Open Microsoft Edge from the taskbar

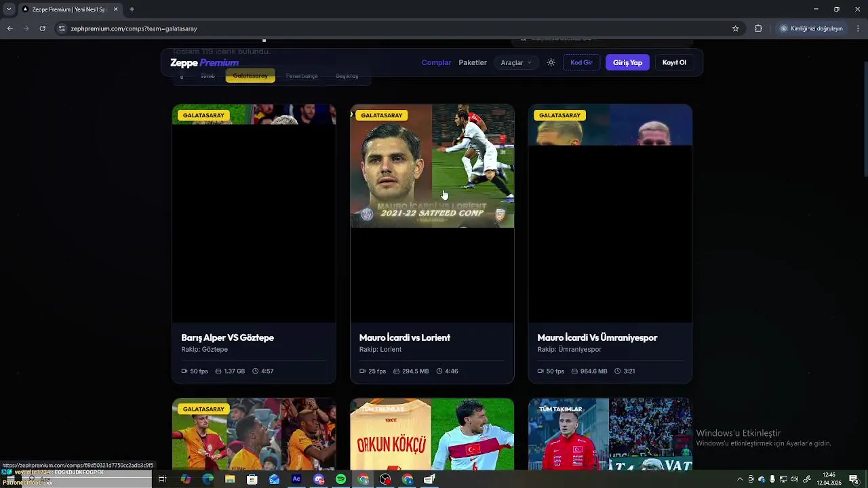[208, 479]
